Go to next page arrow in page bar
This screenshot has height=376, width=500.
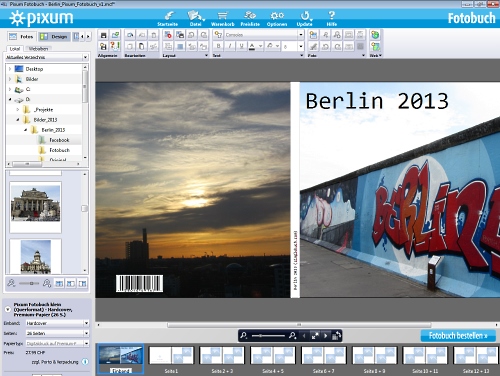326,336
